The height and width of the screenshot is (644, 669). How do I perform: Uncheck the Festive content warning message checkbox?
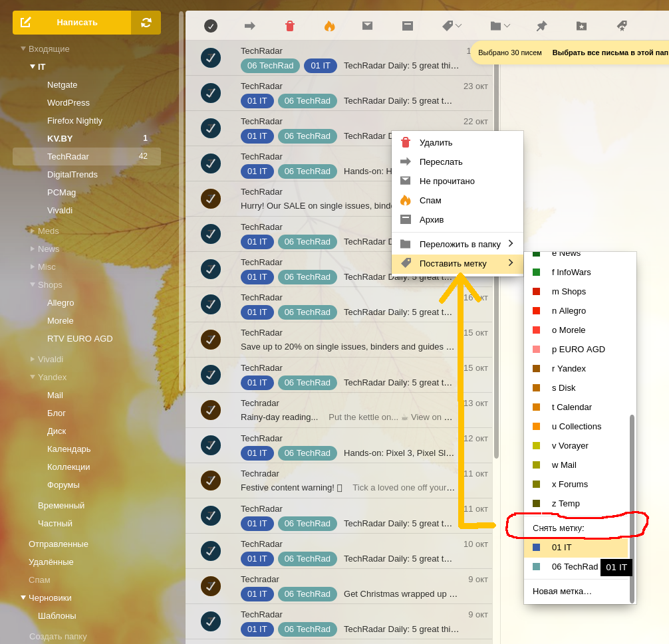(211, 481)
